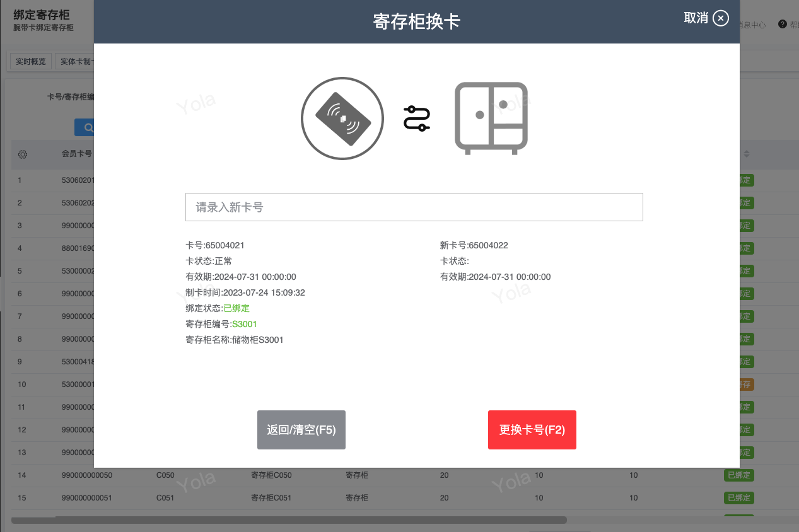Click the orange status badge in row 10

[745, 385]
